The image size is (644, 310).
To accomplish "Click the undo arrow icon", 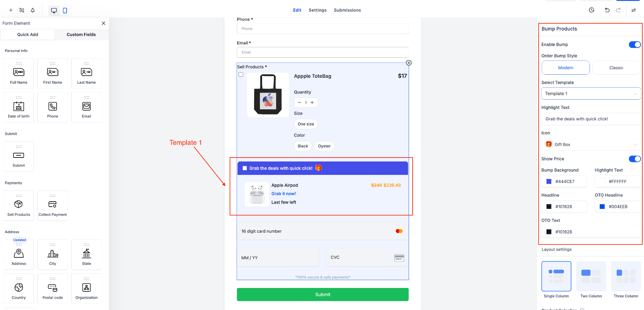I will click(607, 10).
